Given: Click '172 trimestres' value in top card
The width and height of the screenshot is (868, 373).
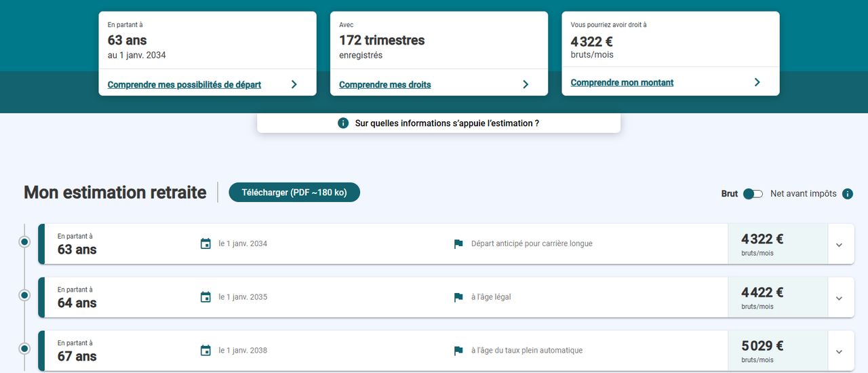Looking at the screenshot, I should click(382, 41).
